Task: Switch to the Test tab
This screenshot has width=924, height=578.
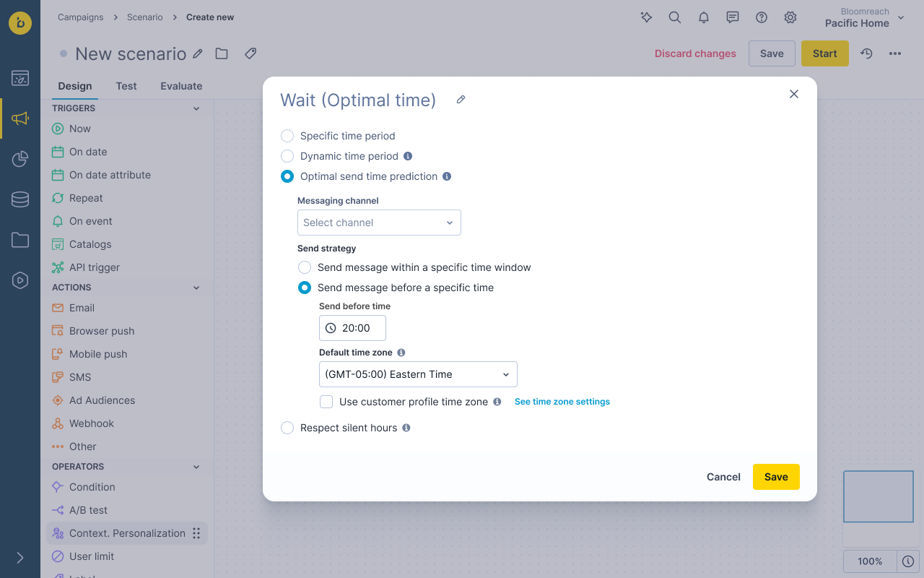Action: coord(126,85)
